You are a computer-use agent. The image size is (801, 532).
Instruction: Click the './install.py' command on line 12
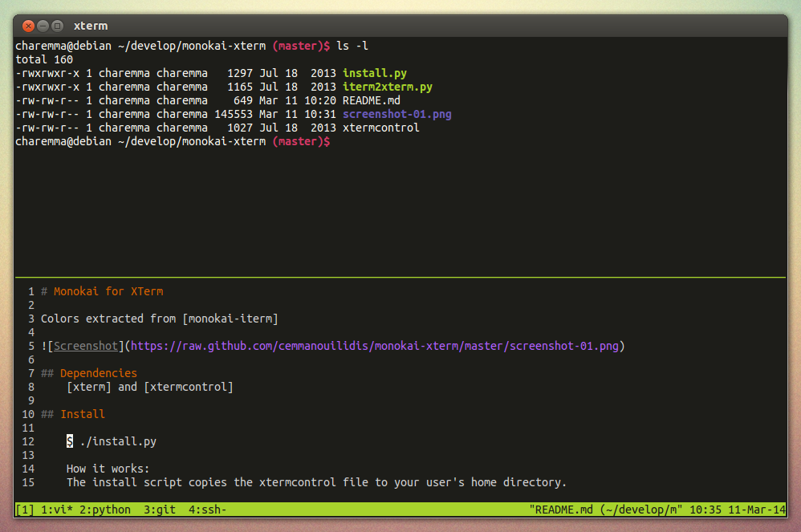pos(118,441)
